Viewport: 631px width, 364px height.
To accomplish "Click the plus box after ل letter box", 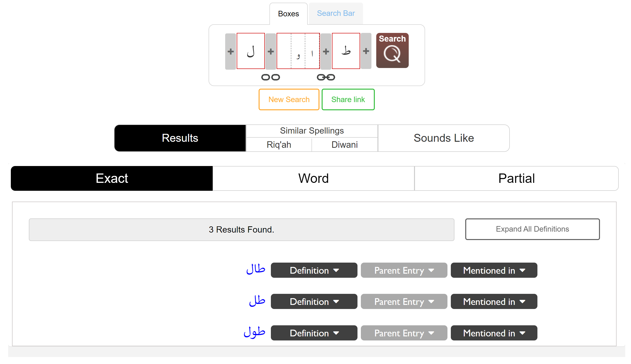I will [270, 51].
